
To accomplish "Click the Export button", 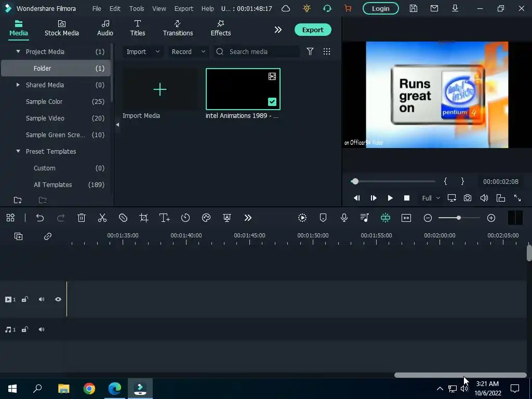I will [x=313, y=30].
